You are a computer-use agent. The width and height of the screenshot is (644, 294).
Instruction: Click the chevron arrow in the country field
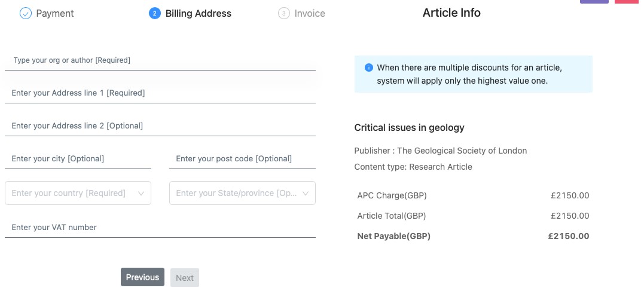coord(141,194)
